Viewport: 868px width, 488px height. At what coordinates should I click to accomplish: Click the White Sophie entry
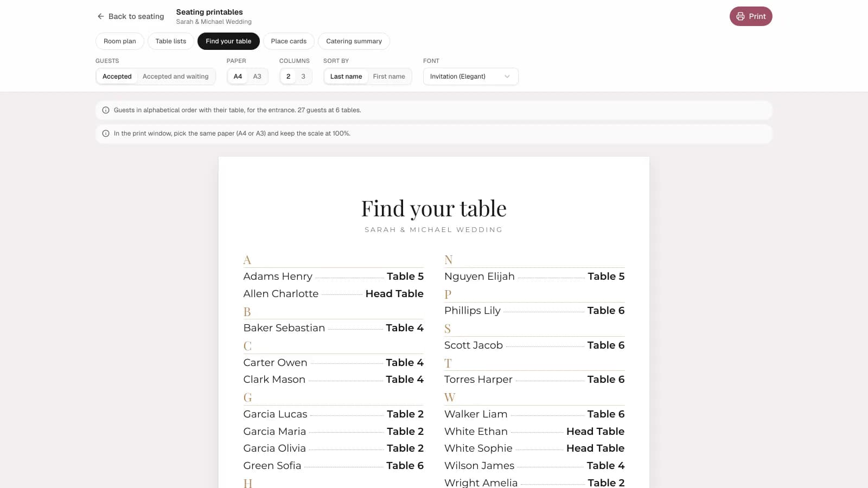coord(534,448)
